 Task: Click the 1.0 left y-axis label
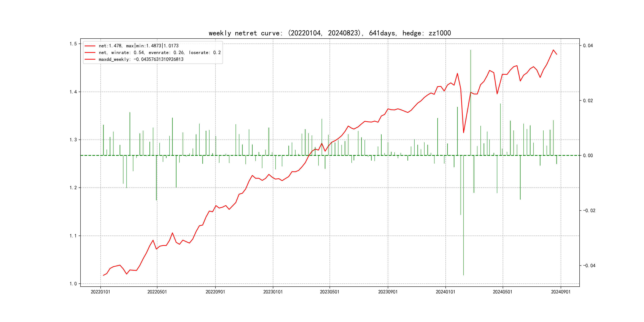[73, 283]
